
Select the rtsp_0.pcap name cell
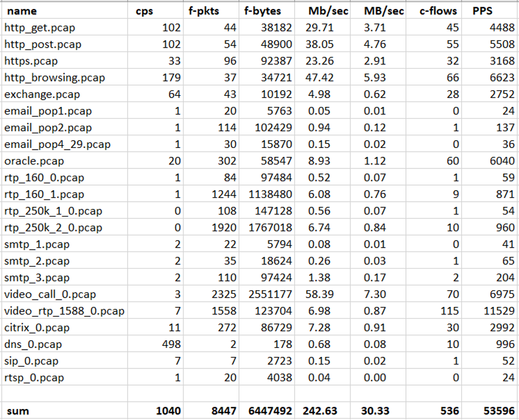pos(34,377)
